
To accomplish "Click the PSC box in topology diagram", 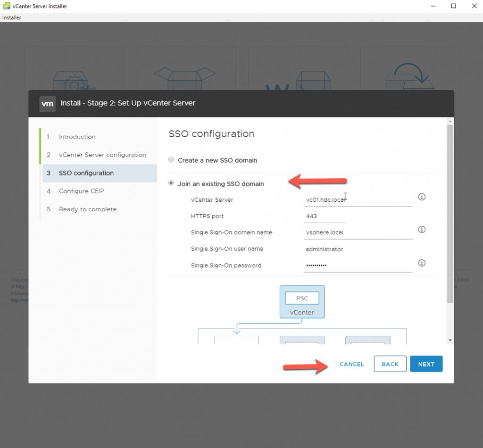I will point(302,298).
